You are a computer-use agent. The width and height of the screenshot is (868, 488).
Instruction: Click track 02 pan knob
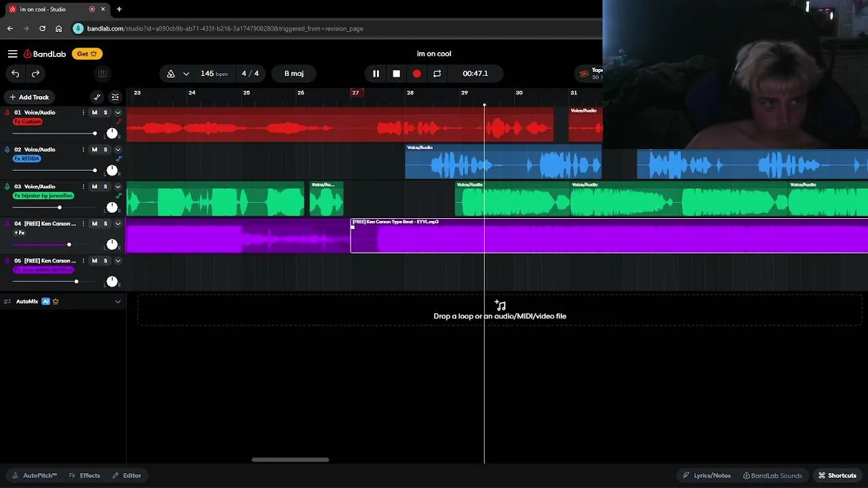(112, 170)
